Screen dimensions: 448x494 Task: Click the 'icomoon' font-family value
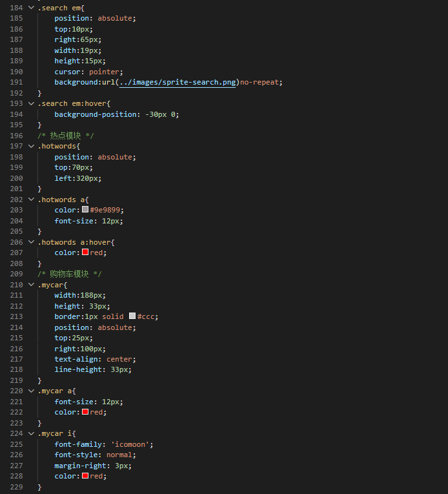coord(130,444)
